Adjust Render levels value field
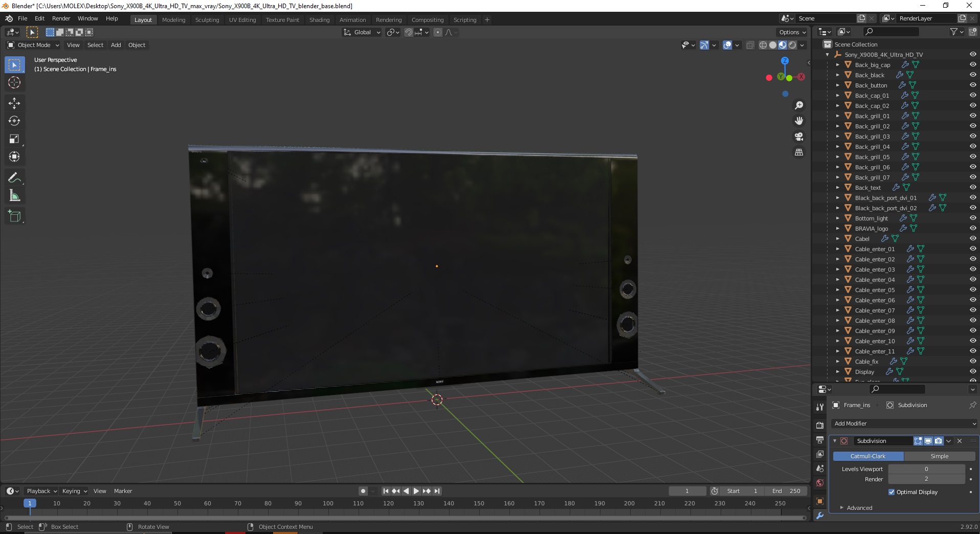980x534 pixels. click(x=926, y=479)
